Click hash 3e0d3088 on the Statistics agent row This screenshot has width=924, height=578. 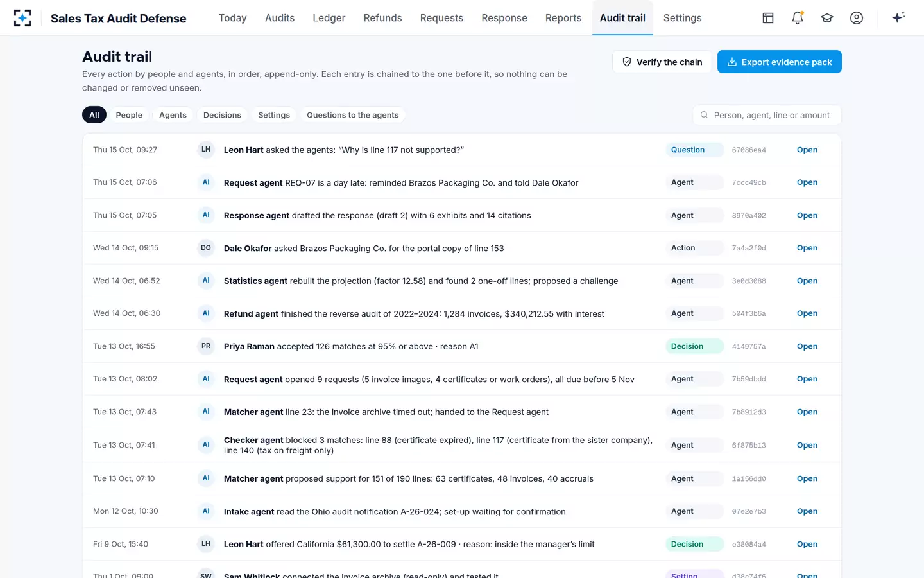pyautogui.click(x=749, y=281)
